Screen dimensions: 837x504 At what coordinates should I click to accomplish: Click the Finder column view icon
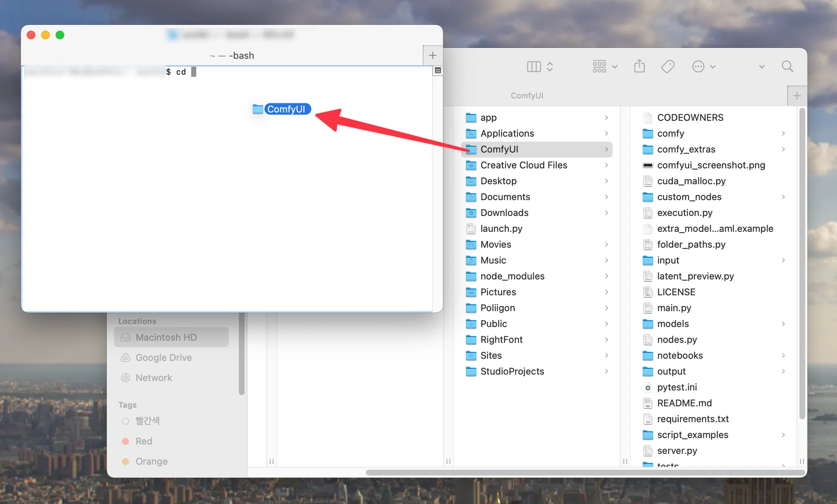coord(534,67)
